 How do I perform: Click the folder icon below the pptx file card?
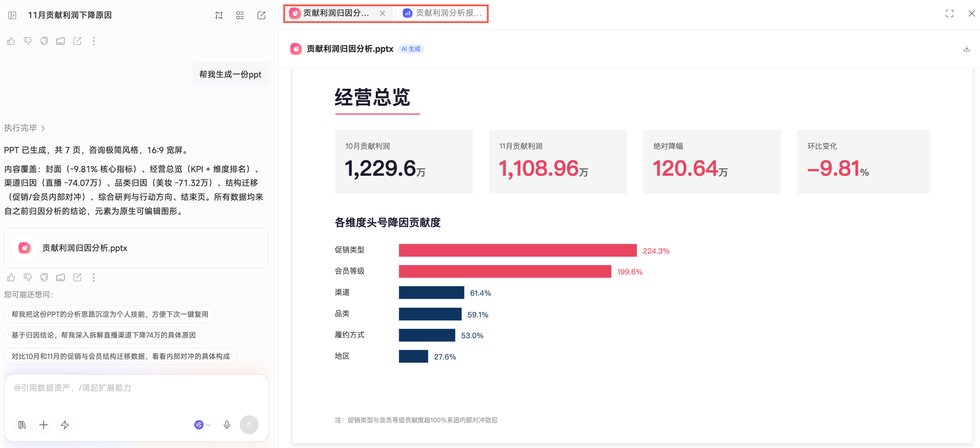click(x=61, y=278)
